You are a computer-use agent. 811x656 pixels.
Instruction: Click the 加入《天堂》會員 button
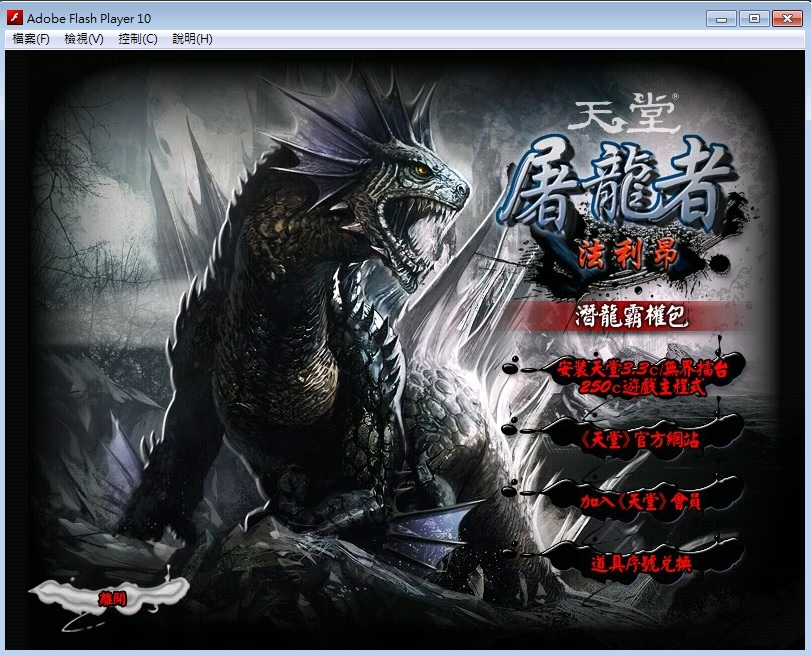(x=640, y=501)
